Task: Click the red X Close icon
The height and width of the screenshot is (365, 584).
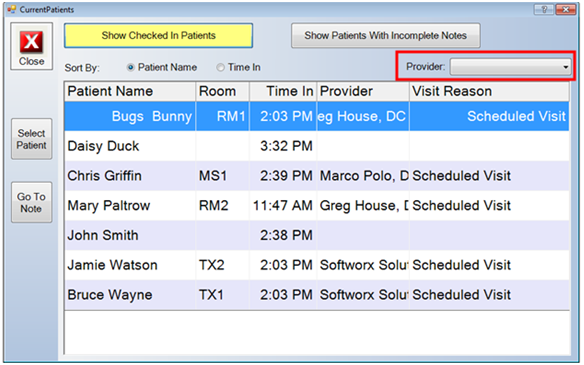Action: tap(32, 42)
